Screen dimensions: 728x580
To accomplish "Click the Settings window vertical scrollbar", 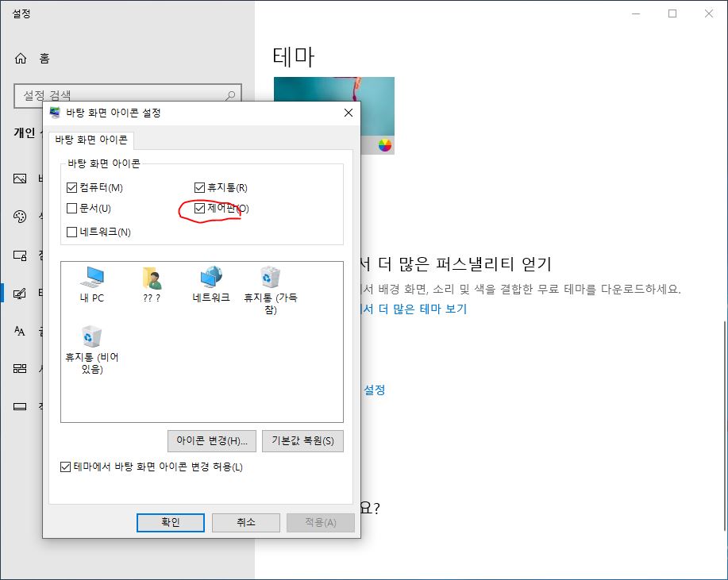I will pos(724,425).
